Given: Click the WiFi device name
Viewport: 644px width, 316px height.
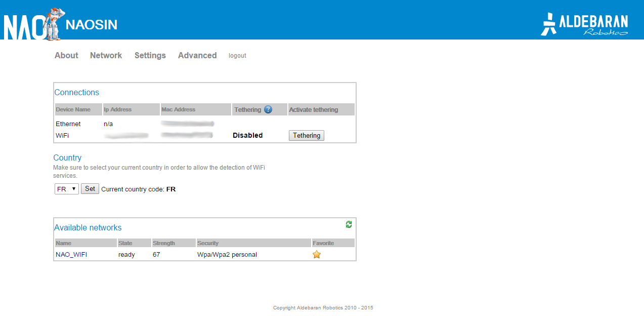Looking at the screenshot, I should [x=62, y=136].
